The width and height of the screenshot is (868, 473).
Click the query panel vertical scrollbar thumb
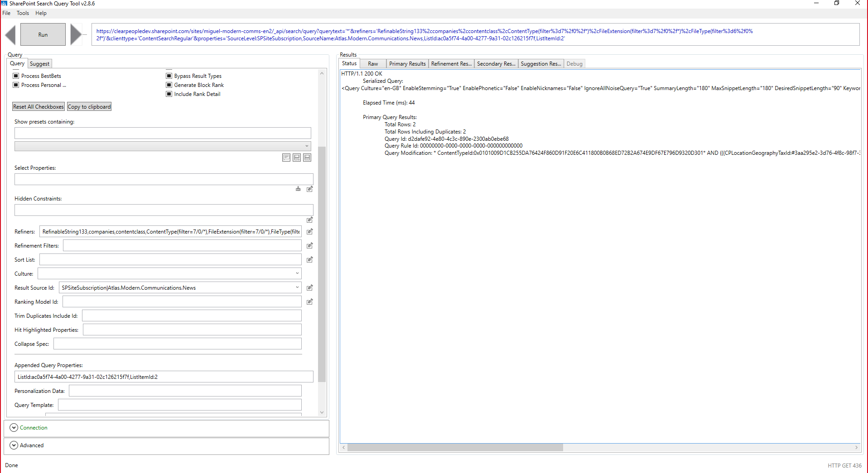click(322, 264)
